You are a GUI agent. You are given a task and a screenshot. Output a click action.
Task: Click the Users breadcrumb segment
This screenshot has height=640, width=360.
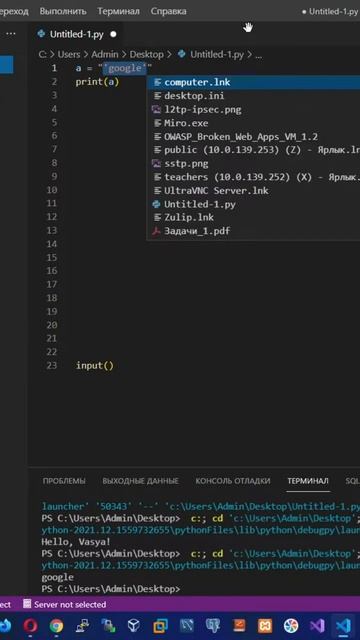point(69,54)
